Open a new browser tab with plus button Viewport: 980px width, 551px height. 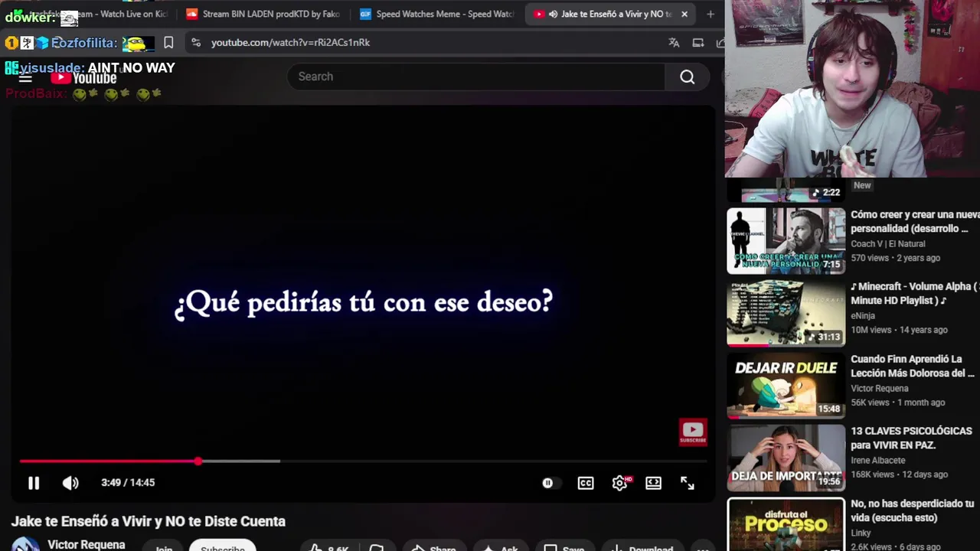[710, 14]
